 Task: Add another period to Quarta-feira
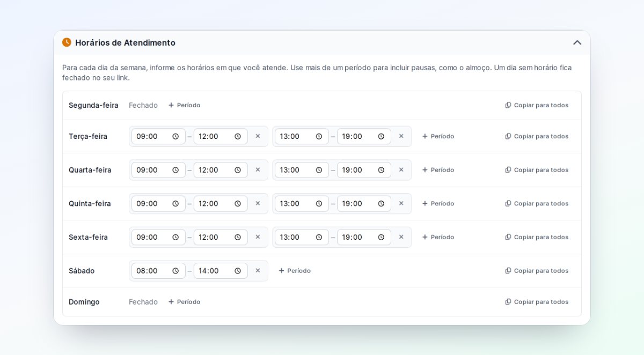pos(438,170)
